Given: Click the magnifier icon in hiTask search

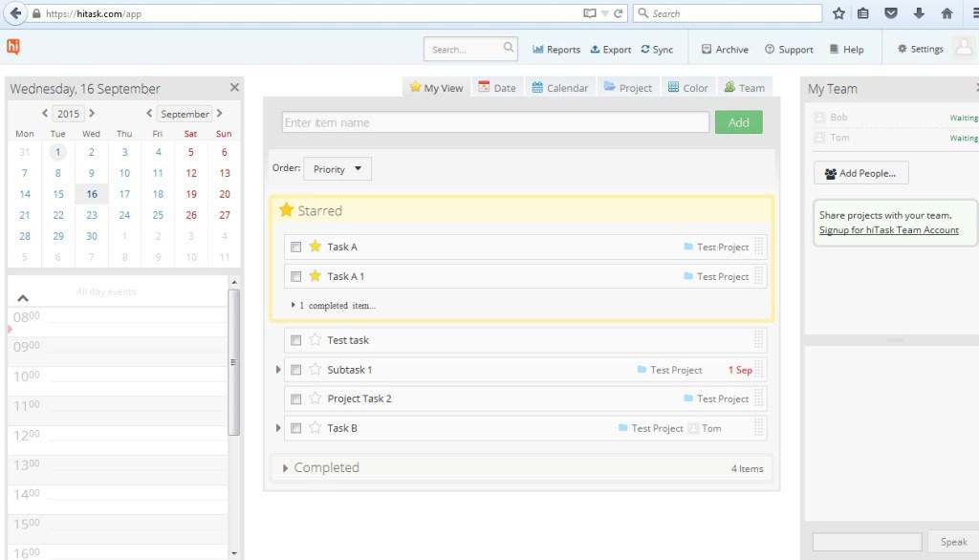Looking at the screenshot, I should tap(509, 48).
